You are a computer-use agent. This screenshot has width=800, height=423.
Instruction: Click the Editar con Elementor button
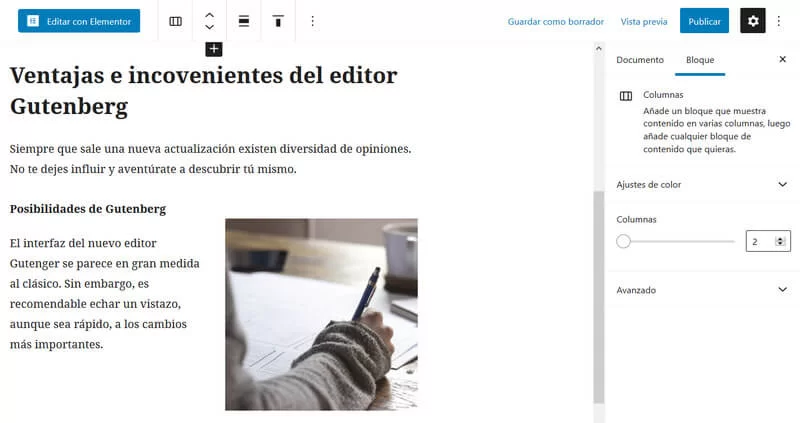[79, 21]
